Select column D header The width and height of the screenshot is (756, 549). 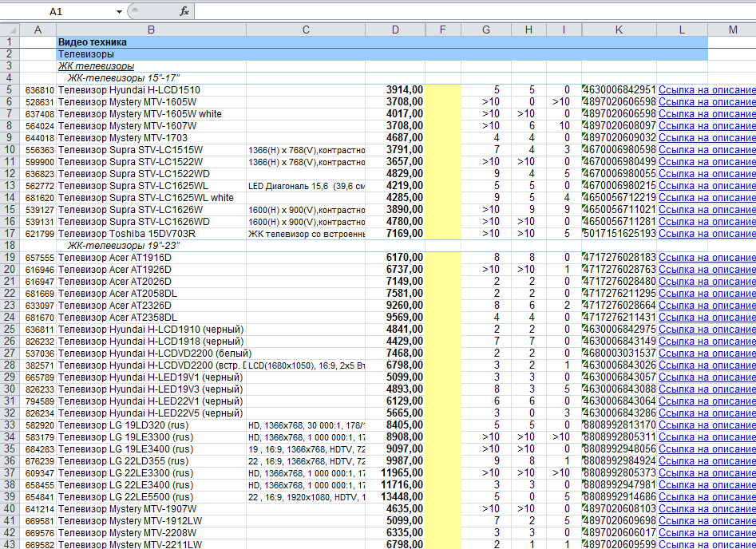tap(395, 30)
